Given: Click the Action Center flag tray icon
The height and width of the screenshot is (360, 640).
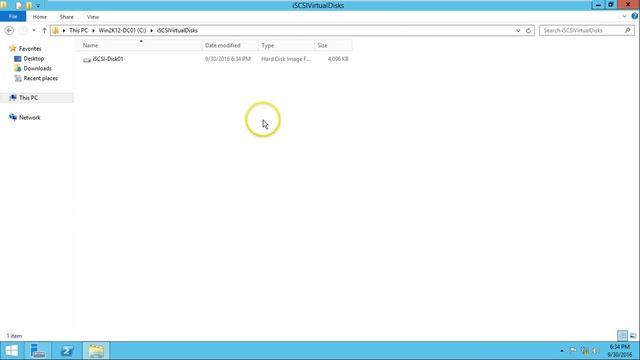Looking at the screenshot, I should [573, 351].
